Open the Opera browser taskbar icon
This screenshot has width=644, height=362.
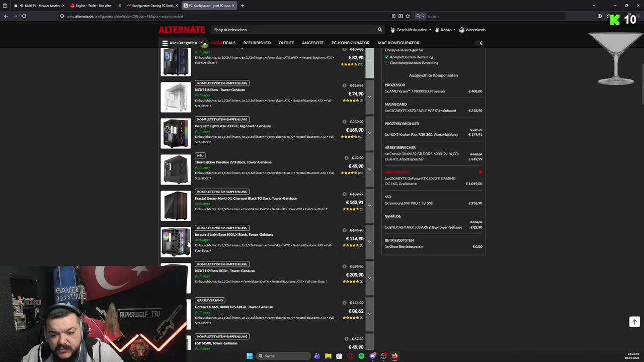[350, 356]
